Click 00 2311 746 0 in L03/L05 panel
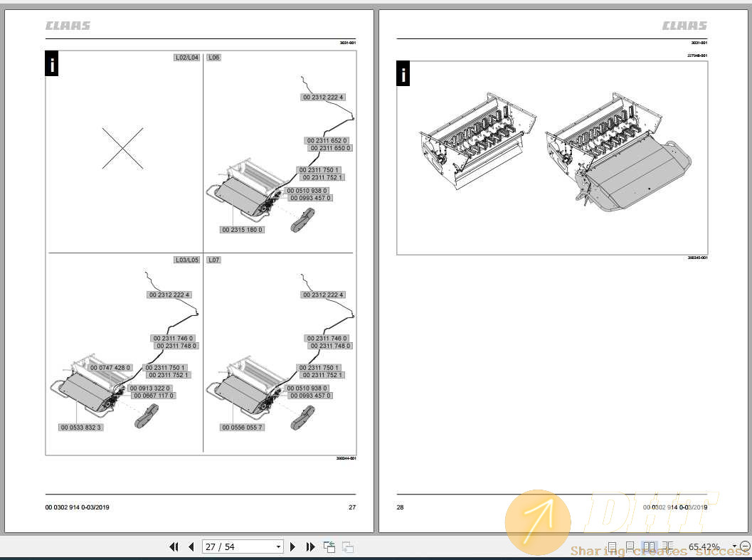This screenshot has width=752, height=560. (x=173, y=338)
